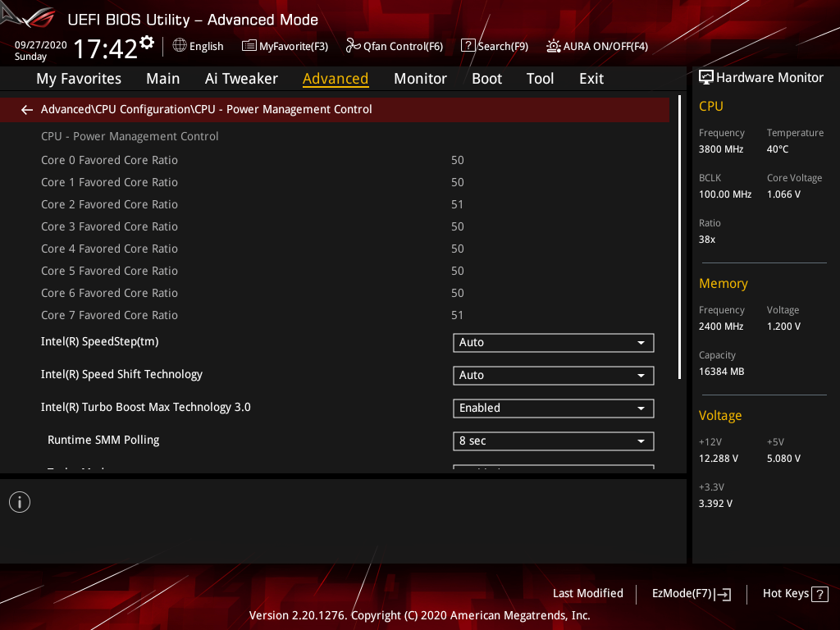Viewport: 840px width, 630px height.
Task: Open the Tool tab
Action: pyautogui.click(x=540, y=79)
